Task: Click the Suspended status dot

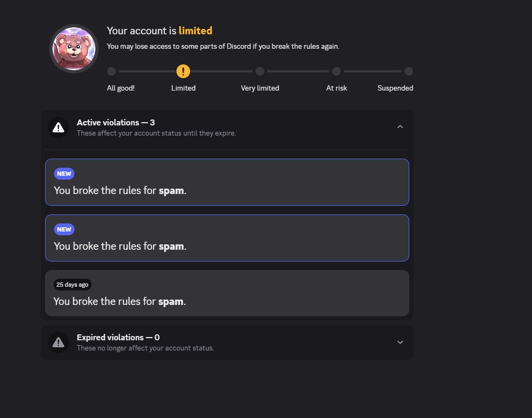Action: 409,71
